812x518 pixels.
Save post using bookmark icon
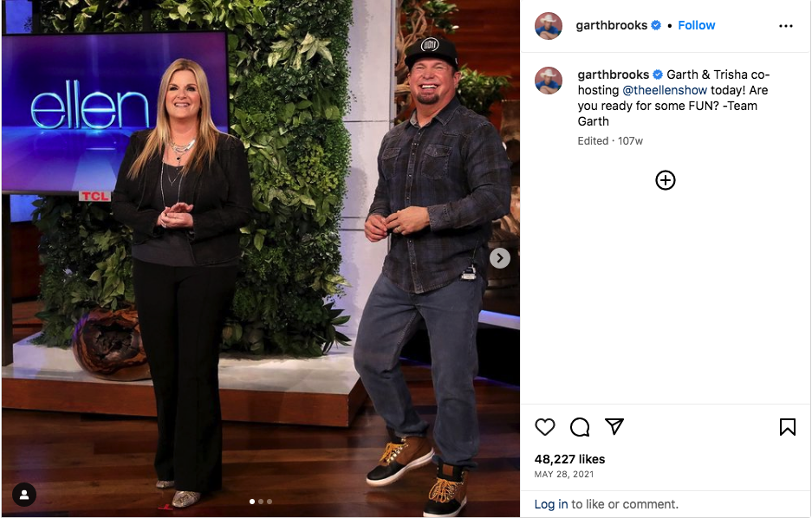click(x=787, y=427)
